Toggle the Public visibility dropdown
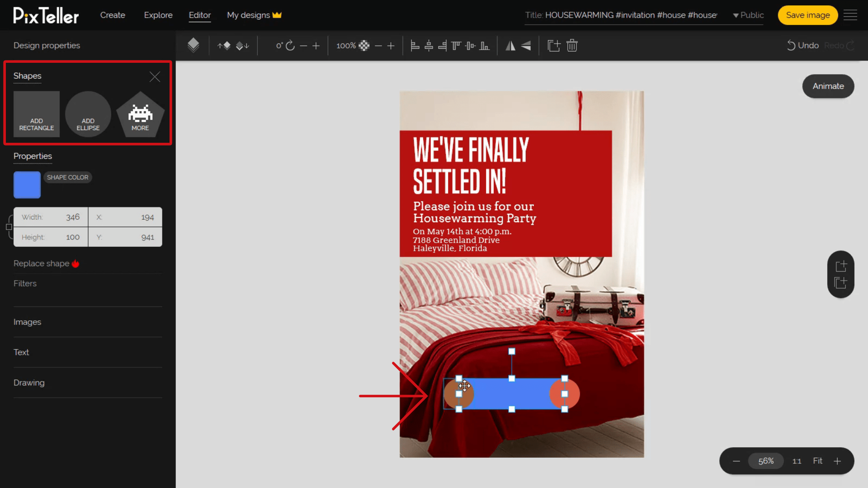Viewport: 868px width, 488px height. (x=747, y=15)
